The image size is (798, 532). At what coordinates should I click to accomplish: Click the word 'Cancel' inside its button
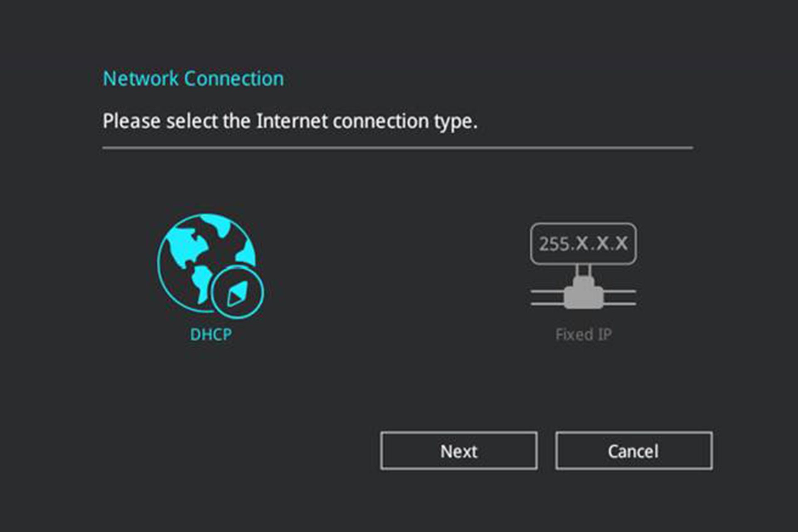click(633, 451)
